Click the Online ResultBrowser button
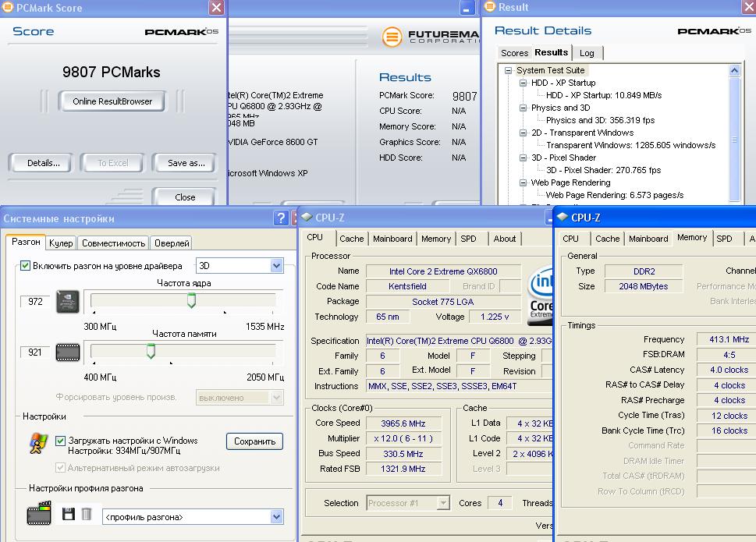The height and width of the screenshot is (542, 756). [x=112, y=101]
